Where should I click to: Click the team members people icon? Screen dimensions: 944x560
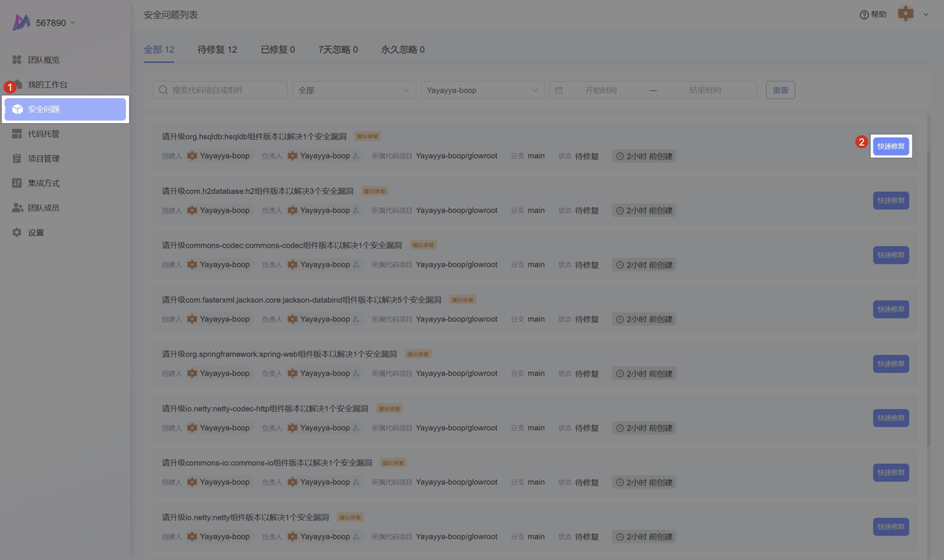click(17, 208)
